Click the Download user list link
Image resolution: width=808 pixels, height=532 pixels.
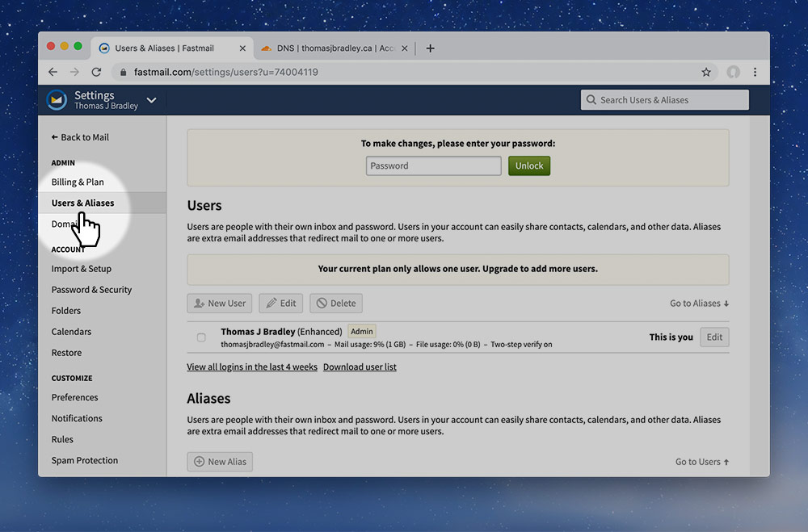360,367
